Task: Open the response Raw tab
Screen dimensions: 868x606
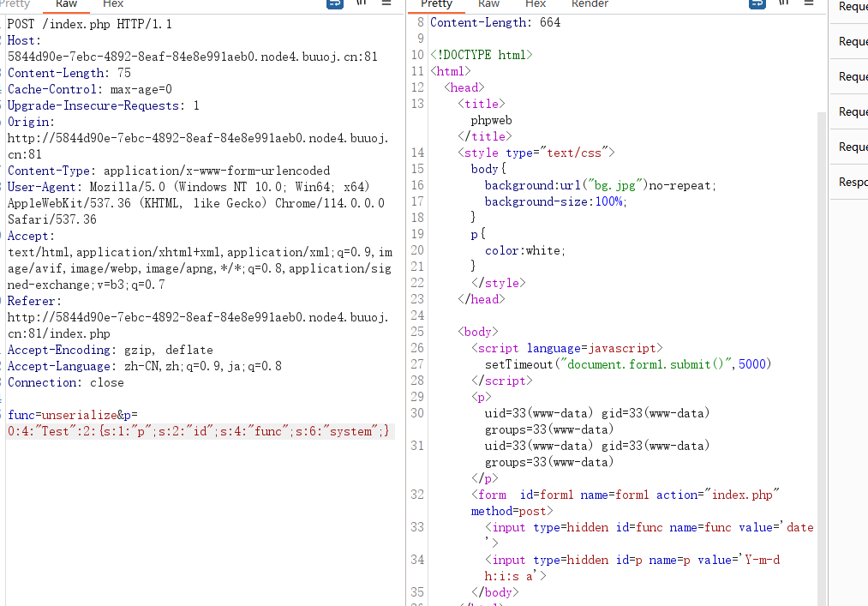Action: coord(488,4)
